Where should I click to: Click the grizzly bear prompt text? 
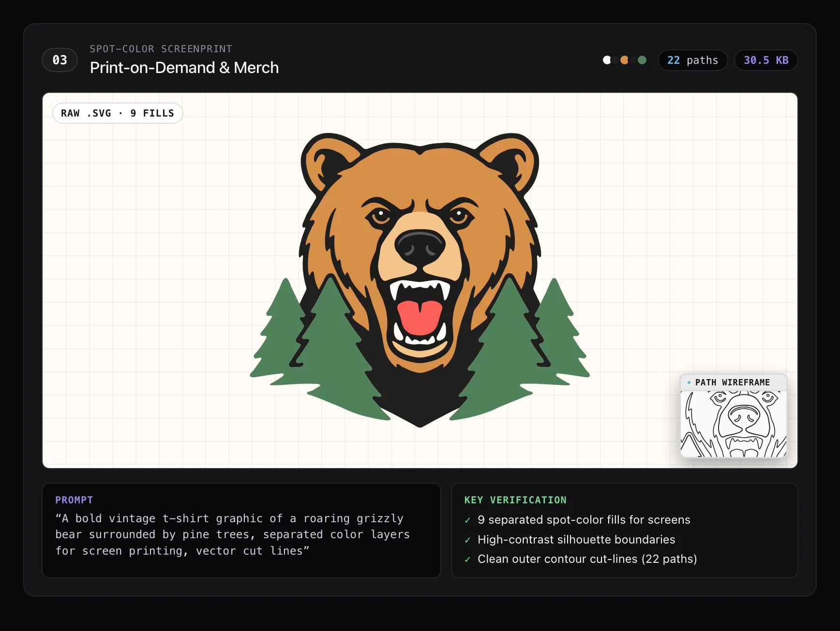tap(232, 534)
